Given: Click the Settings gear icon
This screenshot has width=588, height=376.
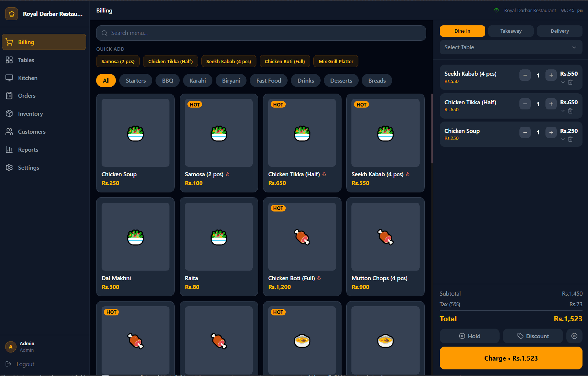Looking at the screenshot, I should click(x=9, y=167).
